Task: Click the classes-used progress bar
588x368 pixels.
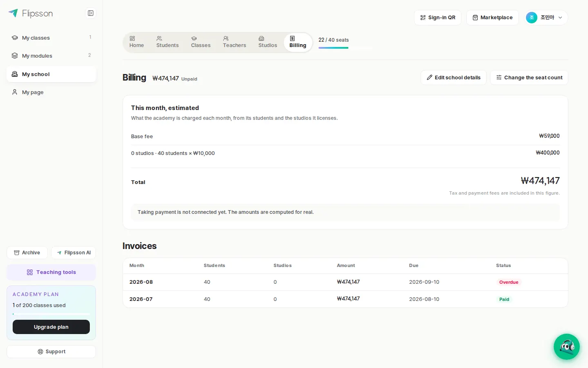Action: (51, 314)
